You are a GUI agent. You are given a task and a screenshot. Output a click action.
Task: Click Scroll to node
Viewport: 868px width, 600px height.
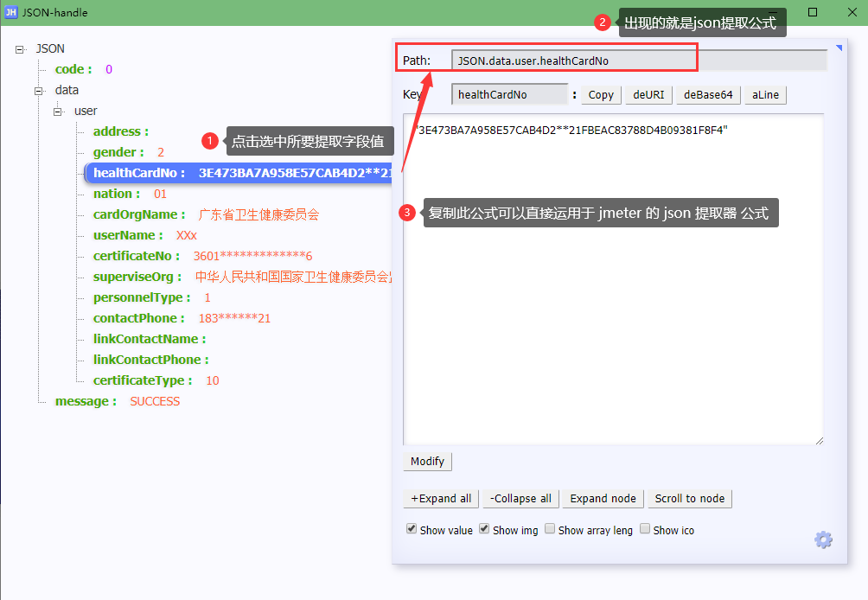pos(689,498)
